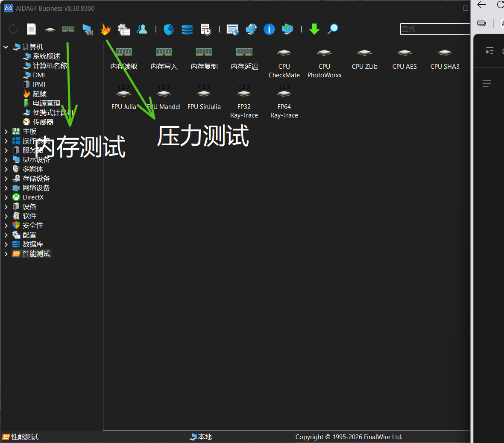This screenshot has width=504, height=443.
Task: Collapse the 计算机 tree node
Action: coord(6,47)
